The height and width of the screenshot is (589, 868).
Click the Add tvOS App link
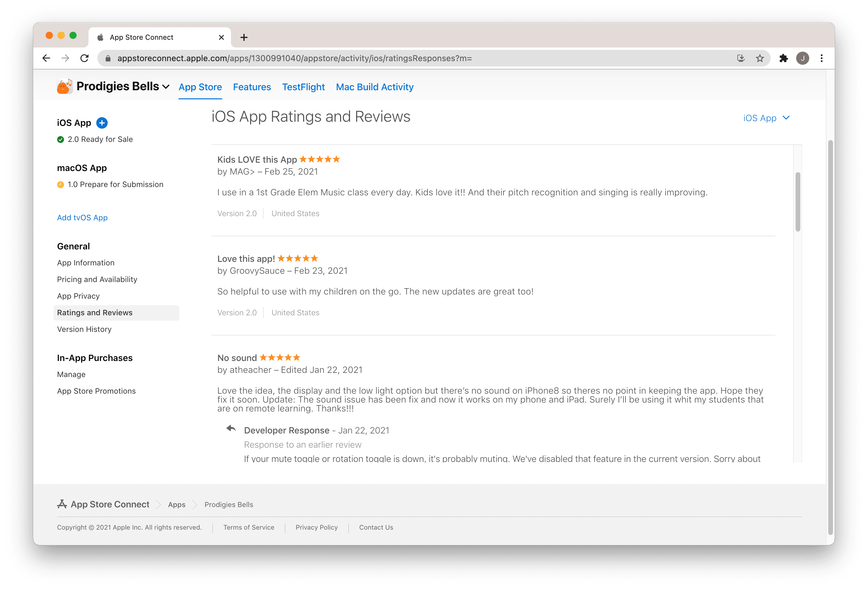(82, 218)
